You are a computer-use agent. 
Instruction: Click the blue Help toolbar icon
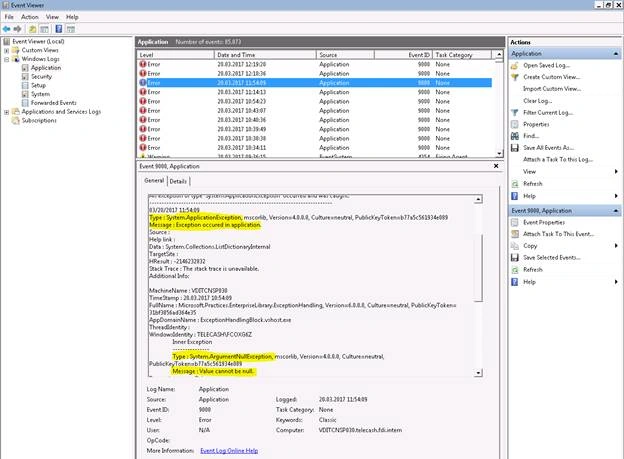(x=58, y=29)
